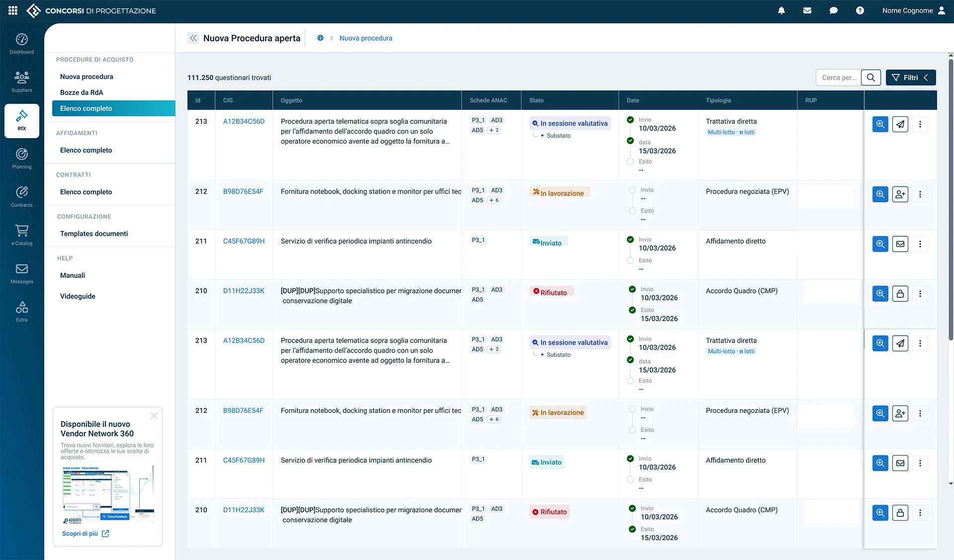
Task: Close the Vendor Network 360 promo card
Action: pyautogui.click(x=154, y=416)
